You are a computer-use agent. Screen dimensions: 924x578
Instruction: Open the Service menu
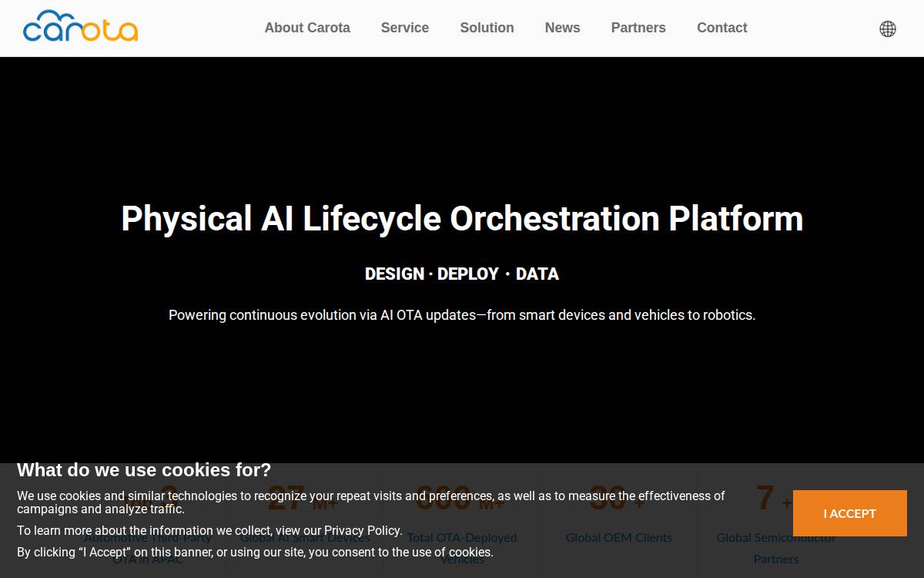405,28
